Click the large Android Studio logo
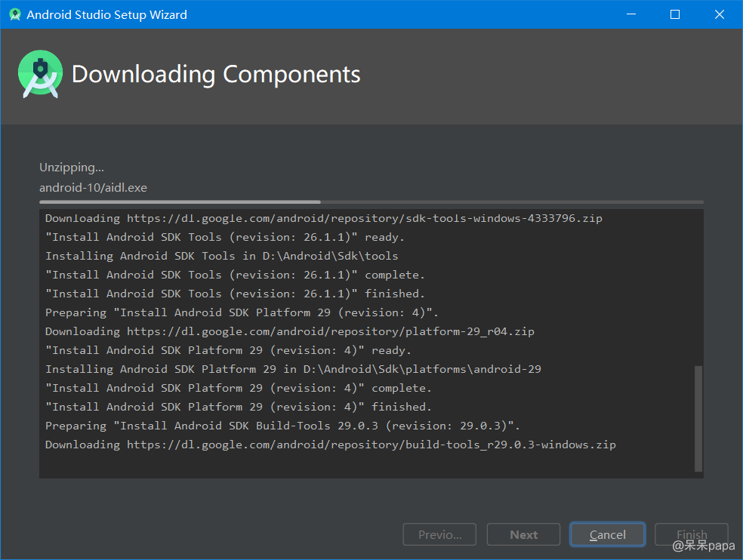Image resolution: width=743 pixels, height=560 pixels. (x=40, y=74)
